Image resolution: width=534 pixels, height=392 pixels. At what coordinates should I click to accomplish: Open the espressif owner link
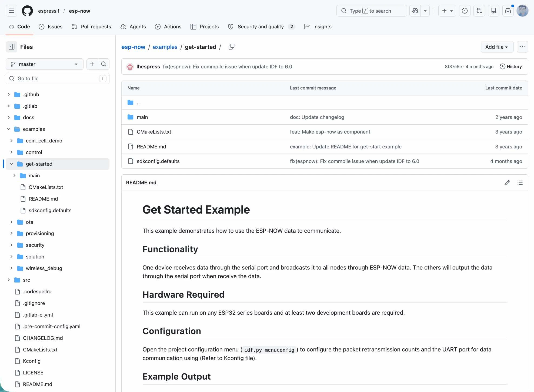pos(49,11)
